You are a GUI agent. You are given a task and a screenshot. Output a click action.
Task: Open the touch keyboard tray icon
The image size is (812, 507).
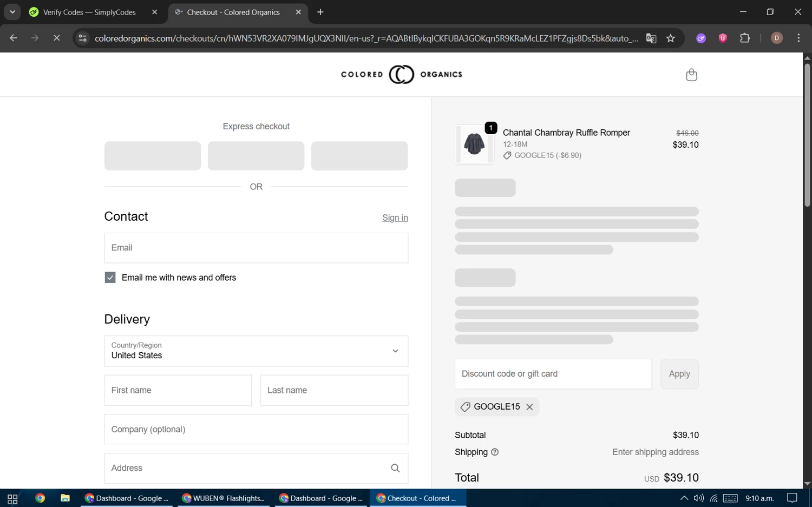click(x=730, y=498)
